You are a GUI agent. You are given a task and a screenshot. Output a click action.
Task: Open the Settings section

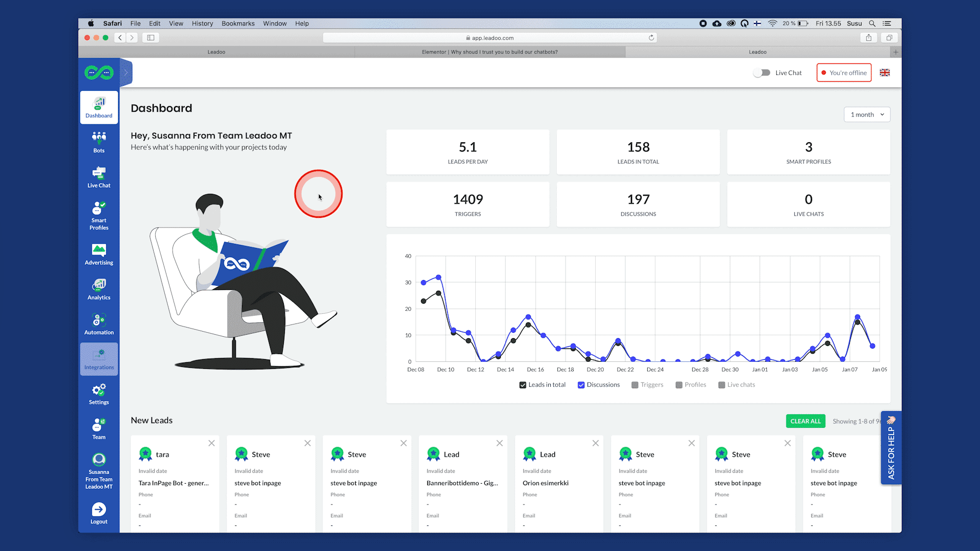(99, 393)
